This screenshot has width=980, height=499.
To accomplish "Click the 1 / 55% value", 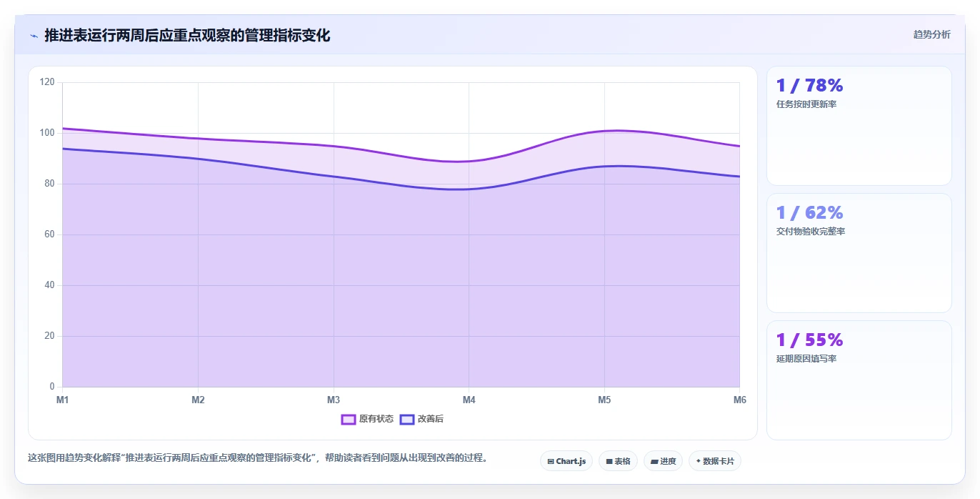I will tap(810, 340).
